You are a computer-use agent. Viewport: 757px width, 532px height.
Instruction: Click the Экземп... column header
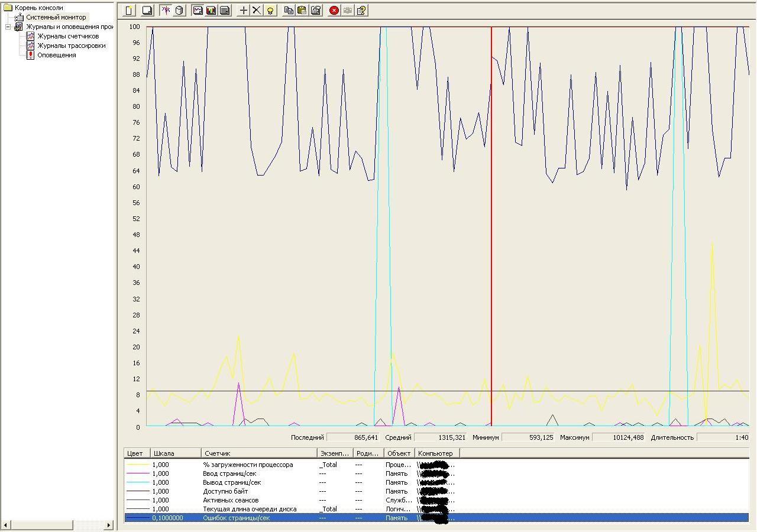pyautogui.click(x=335, y=453)
